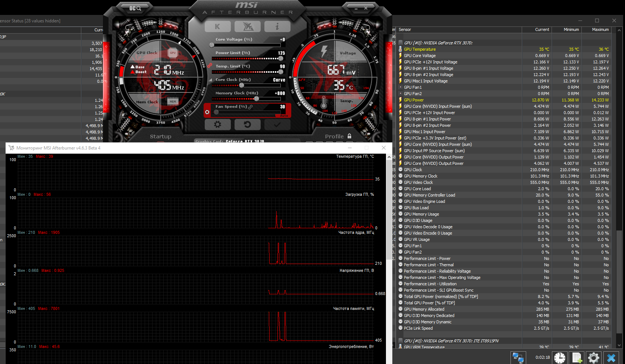Click the Current column header
The height and width of the screenshot is (364, 625).
[x=537, y=29]
